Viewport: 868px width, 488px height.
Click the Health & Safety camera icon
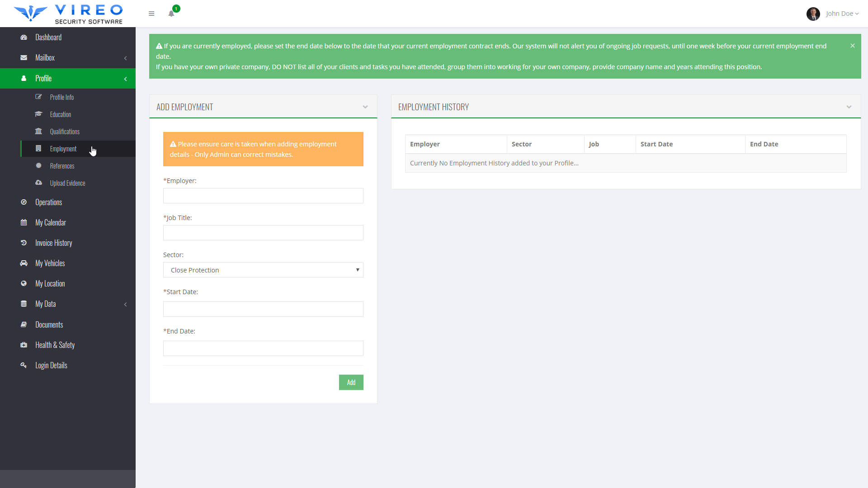click(24, 345)
